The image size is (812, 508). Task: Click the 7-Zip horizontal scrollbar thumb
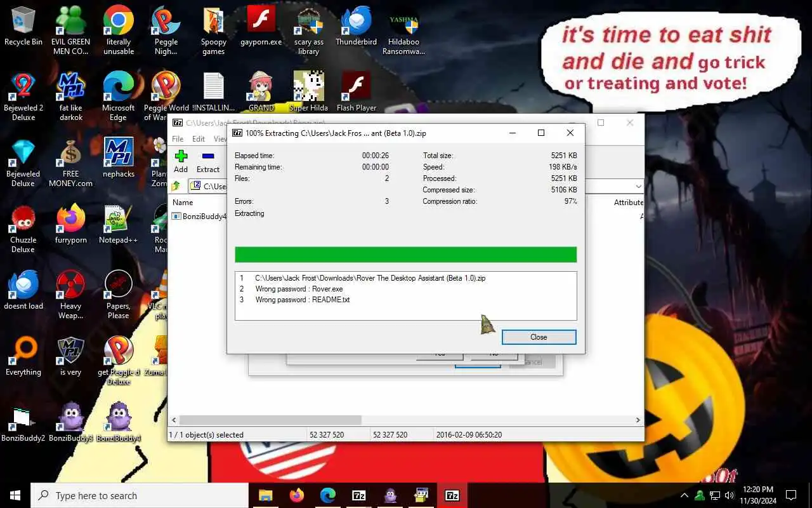pos(270,420)
